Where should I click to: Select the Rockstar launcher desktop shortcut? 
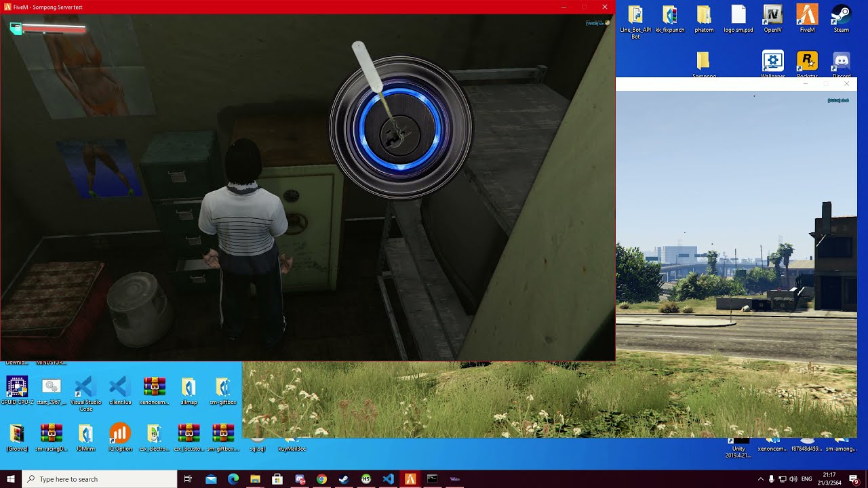tap(807, 64)
